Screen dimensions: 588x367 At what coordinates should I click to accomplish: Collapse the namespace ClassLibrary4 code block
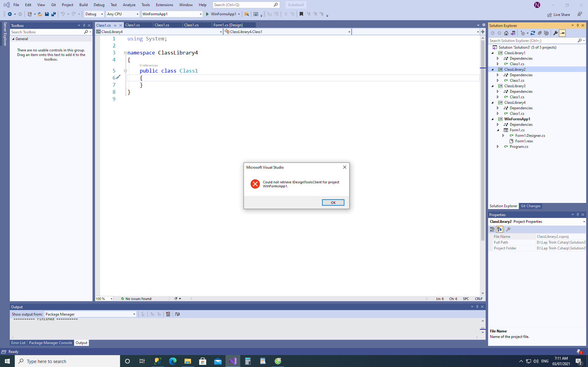(125, 53)
